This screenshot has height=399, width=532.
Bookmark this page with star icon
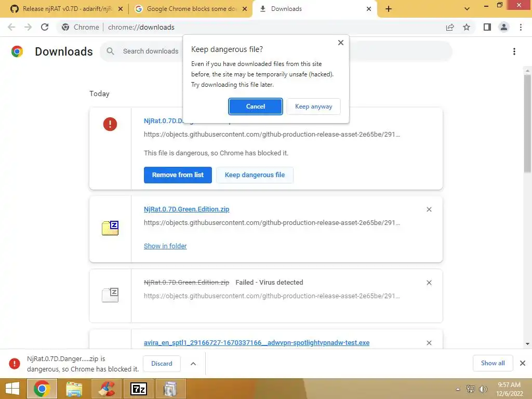point(467,27)
